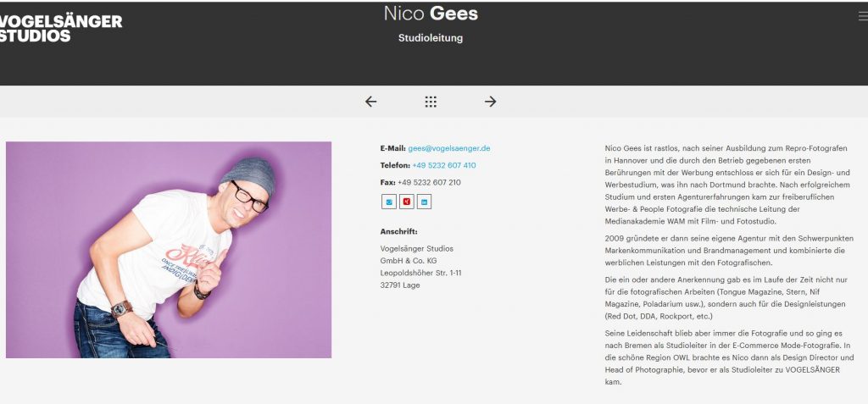Click the portrait photo of Nico Gees
The width and height of the screenshot is (868, 404).
click(169, 250)
